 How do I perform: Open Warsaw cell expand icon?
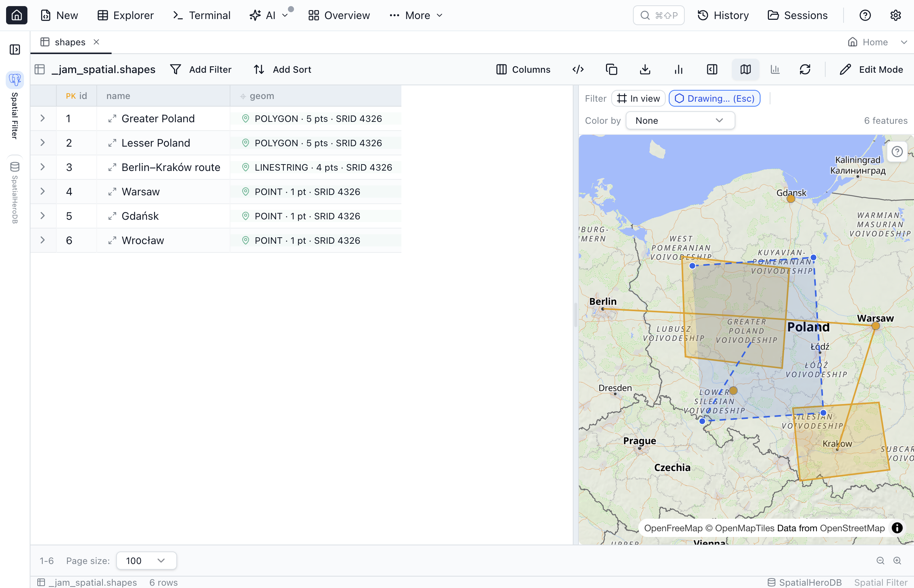(112, 192)
